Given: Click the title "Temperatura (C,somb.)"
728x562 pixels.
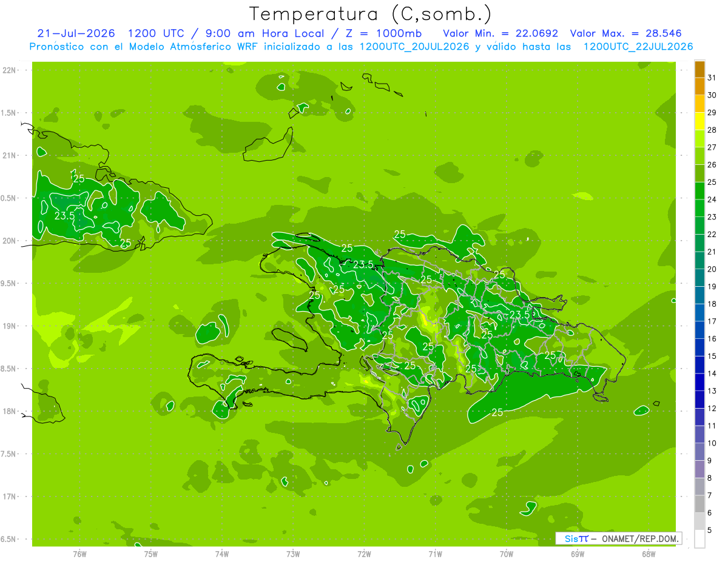Looking at the screenshot, I should point(371,14).
